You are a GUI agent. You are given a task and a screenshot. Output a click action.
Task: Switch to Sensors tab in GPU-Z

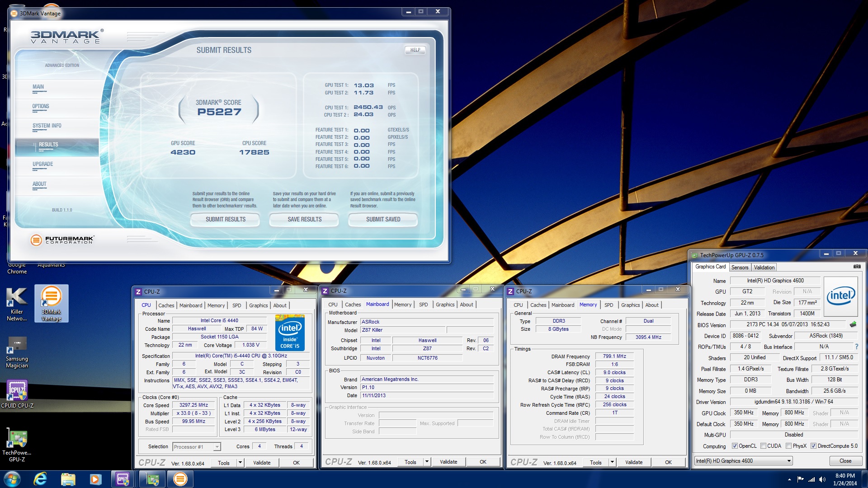click(740, 267)
